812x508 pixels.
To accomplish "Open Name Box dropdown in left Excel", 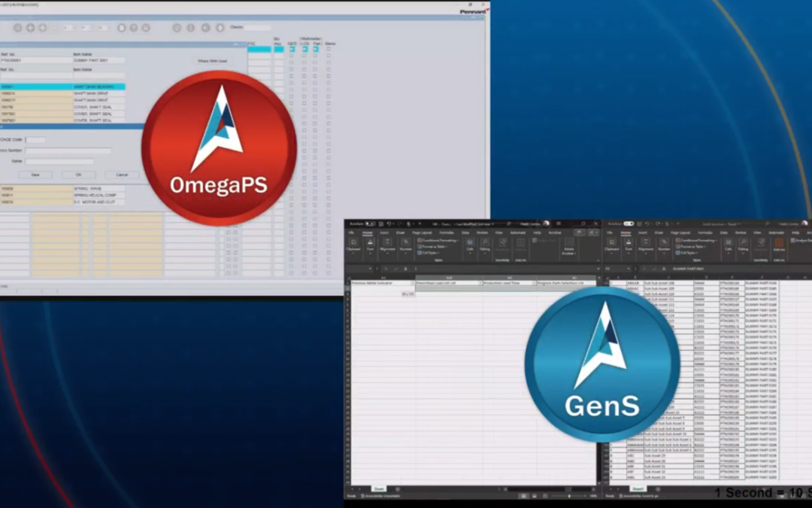I will [x=370, y=269].
